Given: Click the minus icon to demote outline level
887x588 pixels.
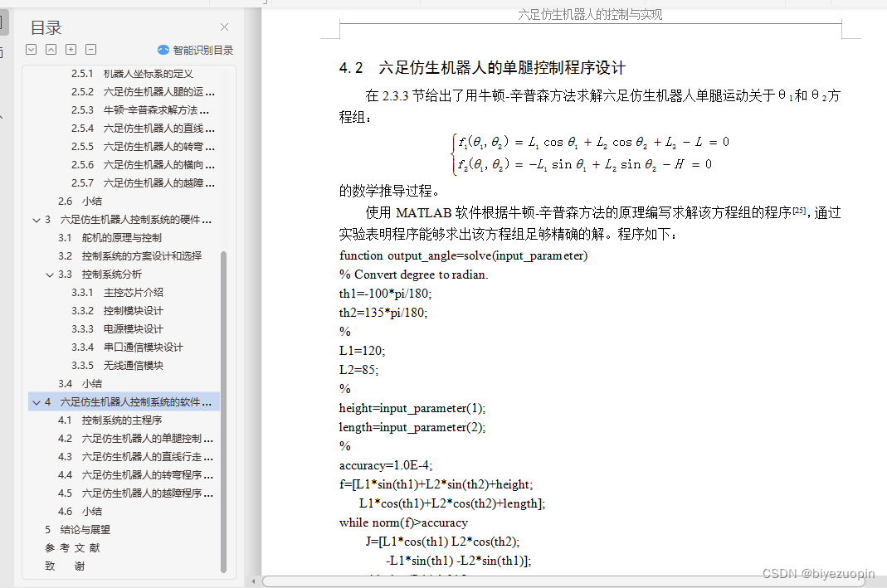Looking at the screenshot, I should coord(90,49).
